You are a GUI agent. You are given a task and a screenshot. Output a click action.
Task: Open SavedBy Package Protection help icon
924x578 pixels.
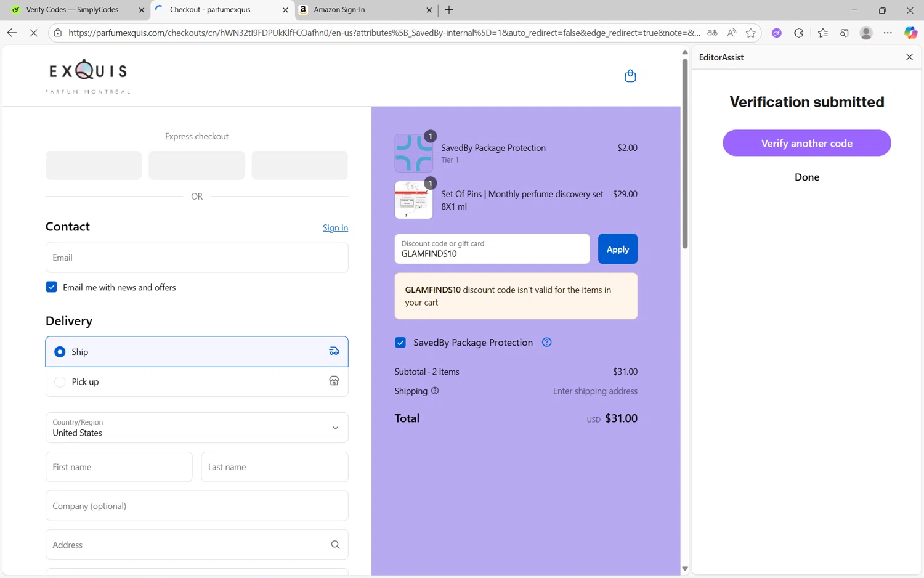546,342
